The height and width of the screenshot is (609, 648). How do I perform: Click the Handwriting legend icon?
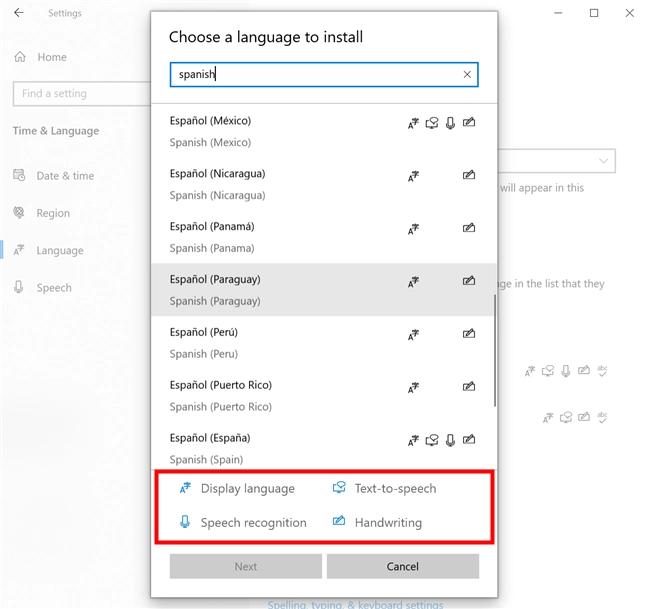[x=339, y=521]
